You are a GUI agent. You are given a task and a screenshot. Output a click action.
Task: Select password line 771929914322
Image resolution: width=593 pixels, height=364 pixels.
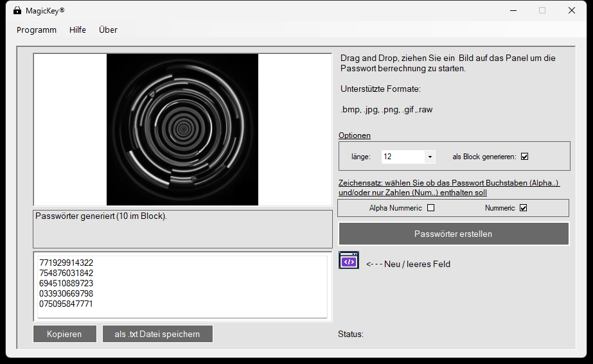66,263
